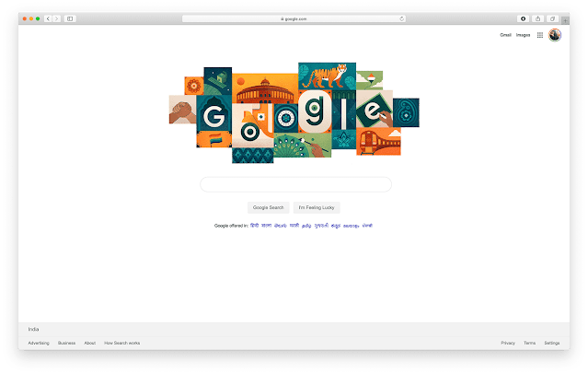Reload the page with the refresh icon
The width and height of the screenshot is (588, 374).
[x=401, y=18]
